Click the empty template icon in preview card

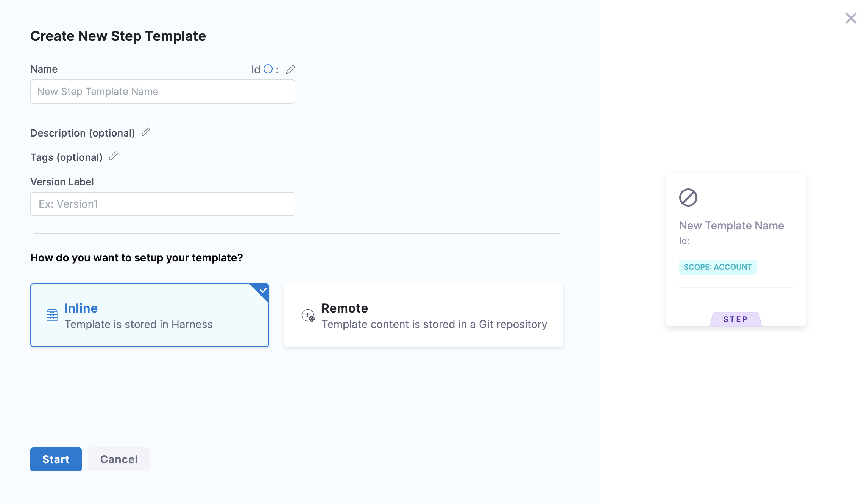coord(688,198)
